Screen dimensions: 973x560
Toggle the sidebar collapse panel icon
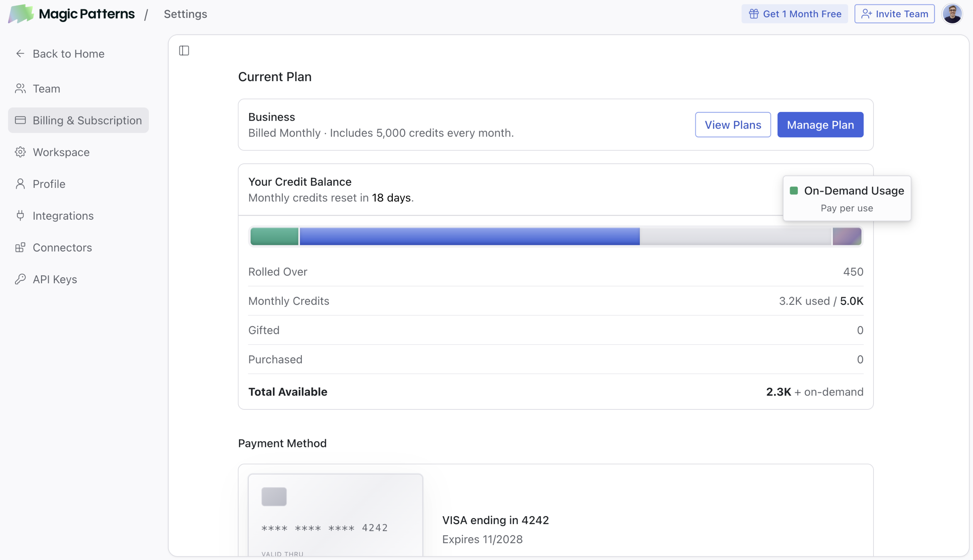[x=184, y=50]
